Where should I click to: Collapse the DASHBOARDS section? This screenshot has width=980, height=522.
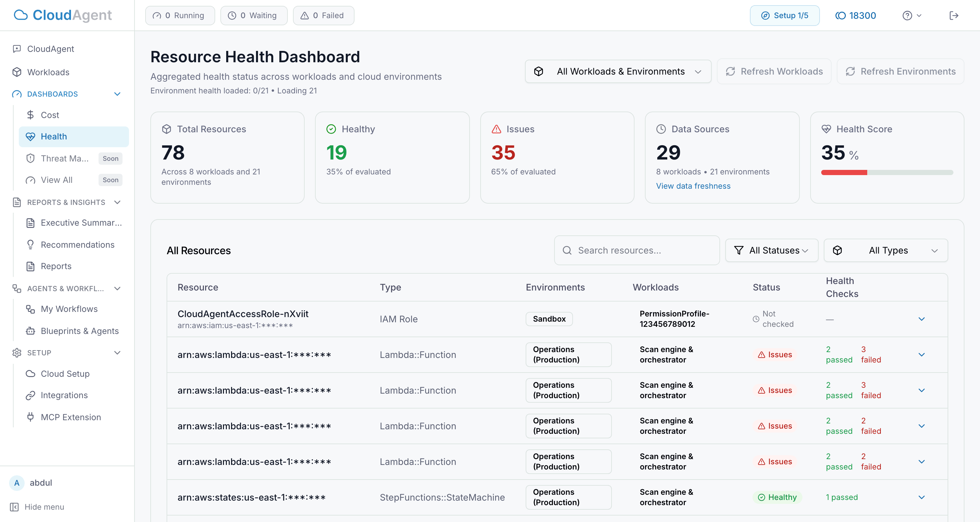click(x=117, y=94)
